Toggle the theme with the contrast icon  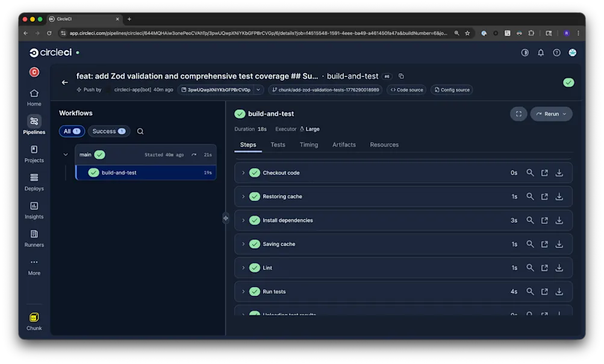[524, 52]
